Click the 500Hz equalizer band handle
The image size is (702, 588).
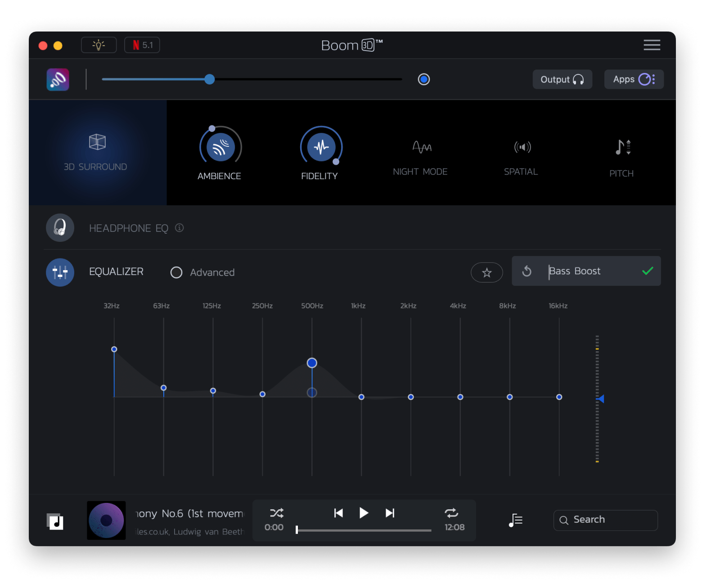tap(312, 363)
